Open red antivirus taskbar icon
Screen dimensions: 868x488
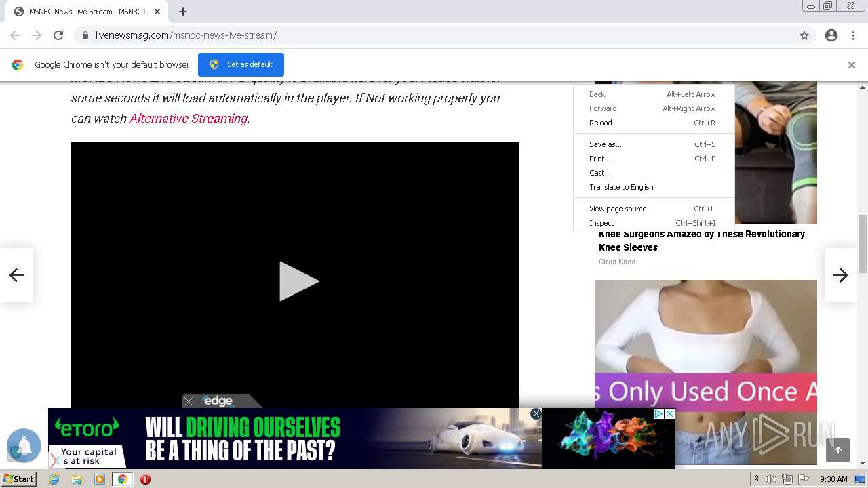[x=145, y=479]
